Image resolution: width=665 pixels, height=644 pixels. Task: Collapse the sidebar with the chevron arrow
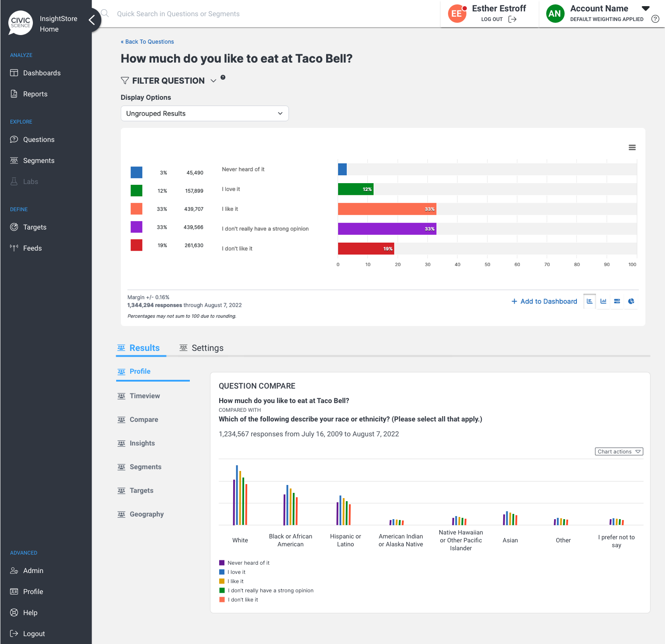tap(92, 20)
